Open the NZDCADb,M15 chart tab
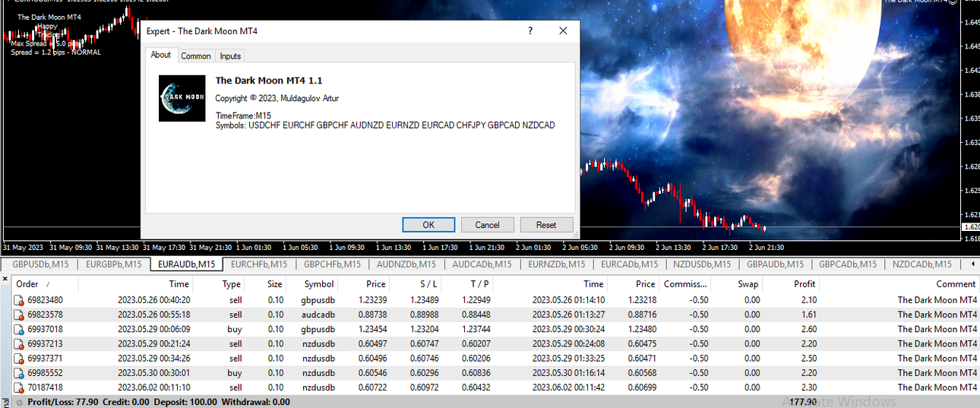The width and height of the screenshot is (980, 408). 922,264
